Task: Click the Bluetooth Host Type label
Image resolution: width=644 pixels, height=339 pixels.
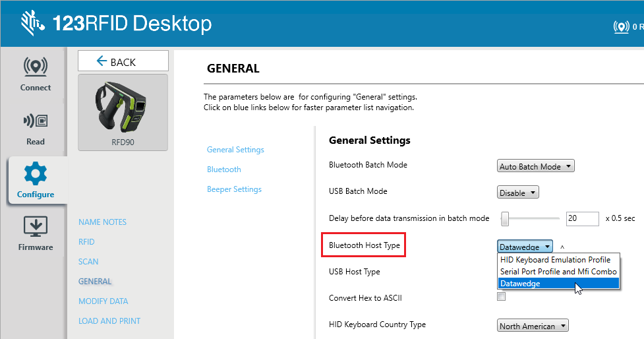Action: click(365, 245)
